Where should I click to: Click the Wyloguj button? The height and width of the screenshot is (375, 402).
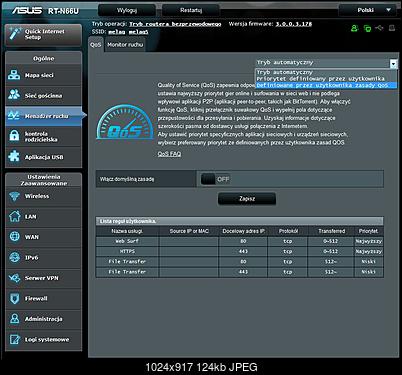point(127,10)
